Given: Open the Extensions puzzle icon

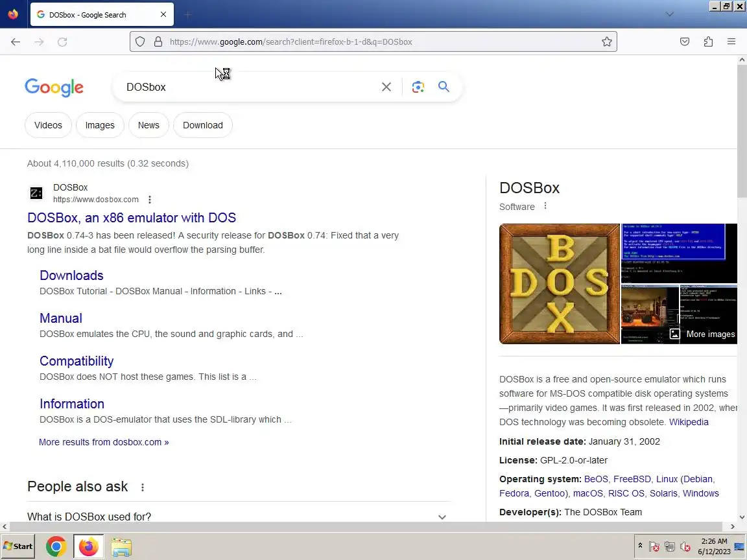Looking at the screenshot, I should pos(708,42).
